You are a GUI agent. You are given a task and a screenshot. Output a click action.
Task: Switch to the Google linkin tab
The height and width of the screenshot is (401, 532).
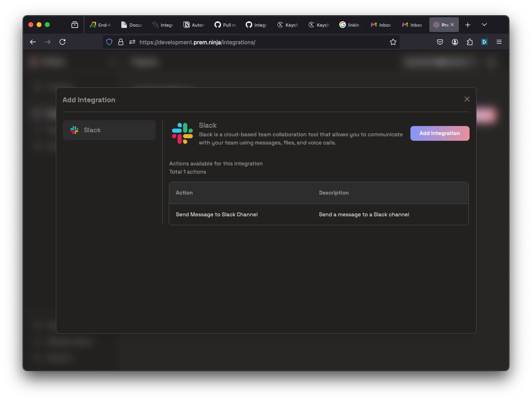point(350,25)
